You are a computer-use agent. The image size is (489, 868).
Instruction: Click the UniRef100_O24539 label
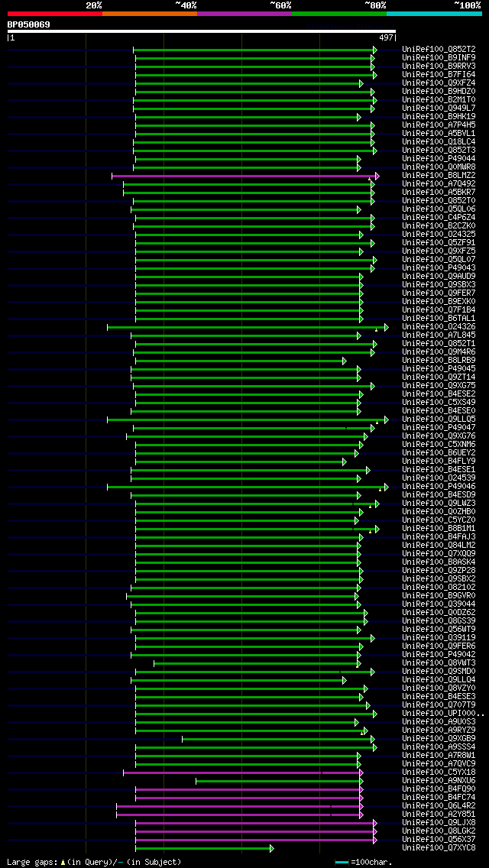(439, 479)
